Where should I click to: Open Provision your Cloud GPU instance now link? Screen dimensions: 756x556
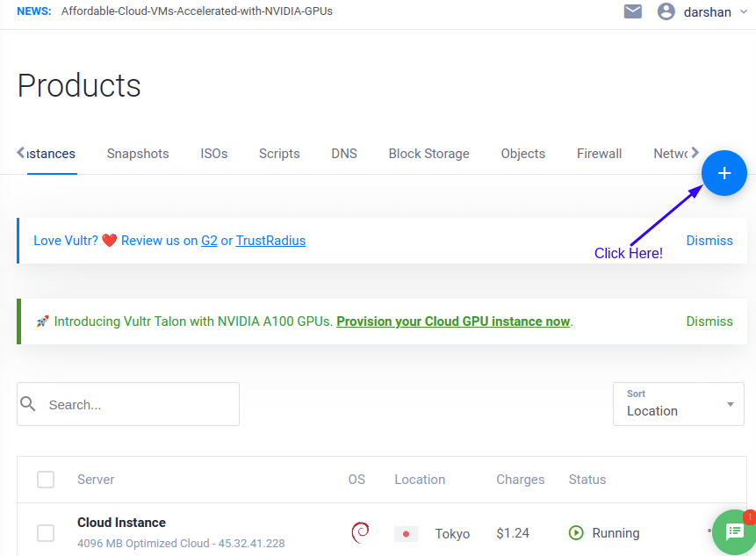[453, 321]
